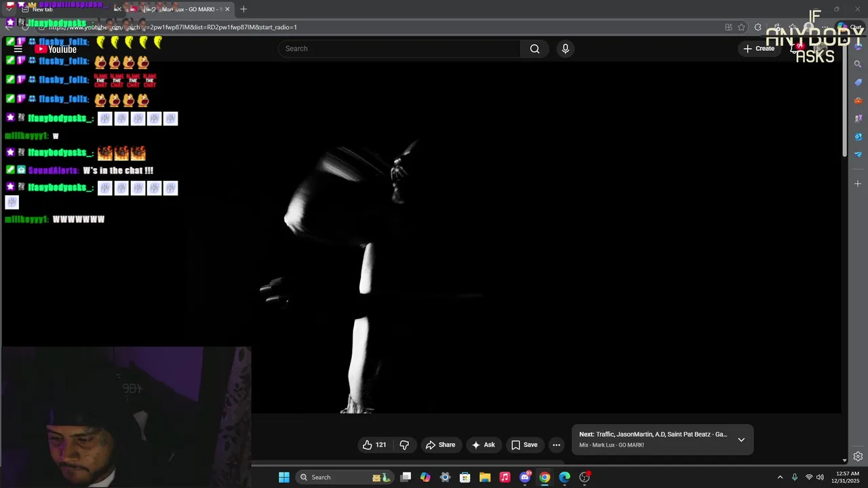The image size is (868, 488).
Task: Open the Wi-Fi network tray icon
Action: coord(809,477)
